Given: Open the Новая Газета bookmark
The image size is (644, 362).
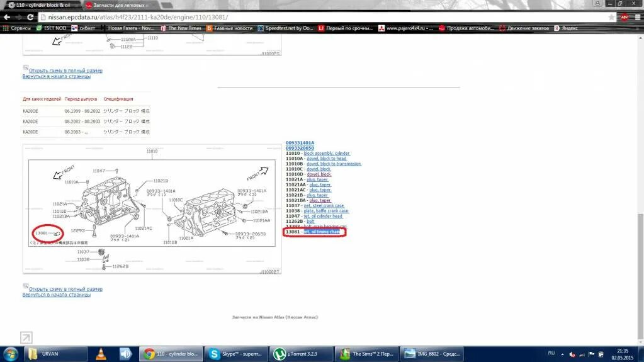Looking at the screenshot, I should point(127,28).
